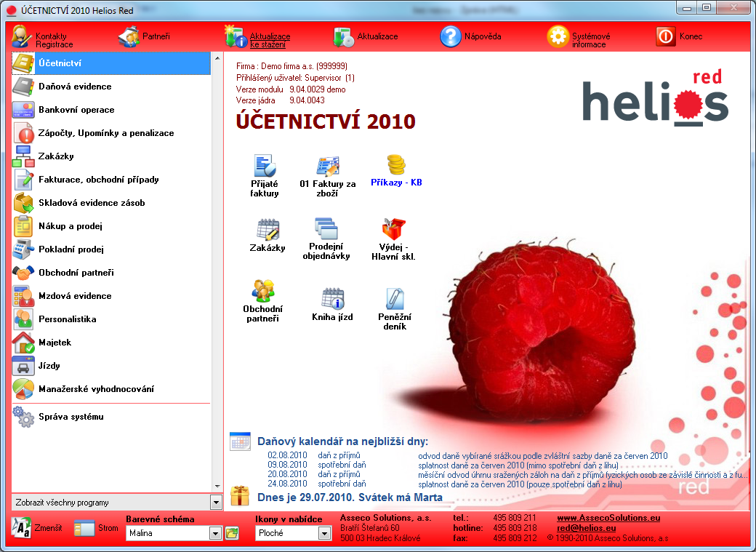The height and width of the screenshot is (552, 756).
Task: Click Aktualizace ke stažení link text
Action: (270, 40)
